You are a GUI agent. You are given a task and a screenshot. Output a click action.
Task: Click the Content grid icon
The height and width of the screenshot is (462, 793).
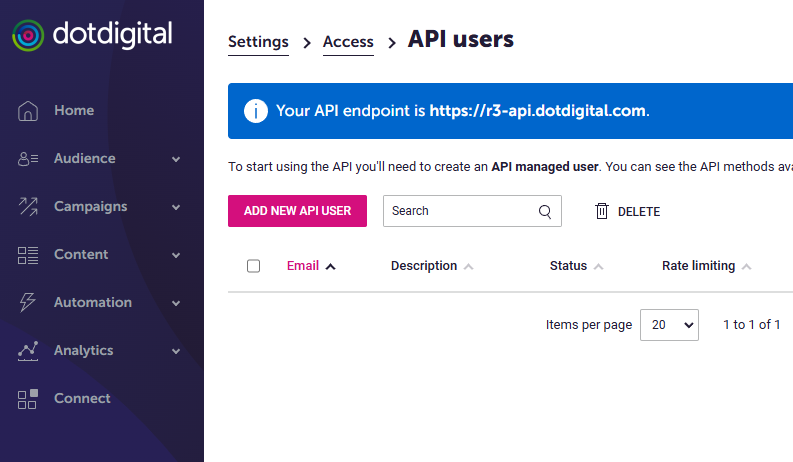pos(28,255)
